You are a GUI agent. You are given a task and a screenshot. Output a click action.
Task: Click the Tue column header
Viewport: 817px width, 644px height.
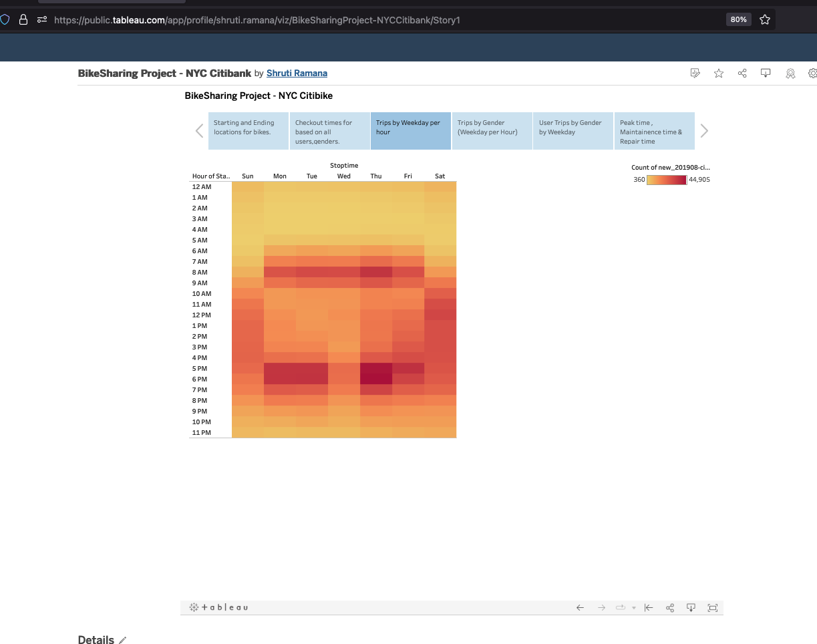point(312,176)
